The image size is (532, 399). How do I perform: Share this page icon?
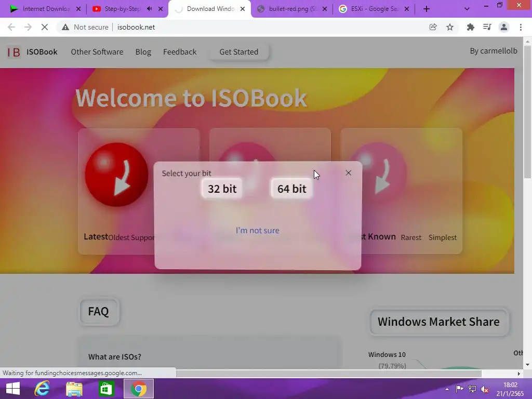click(433, 27)
